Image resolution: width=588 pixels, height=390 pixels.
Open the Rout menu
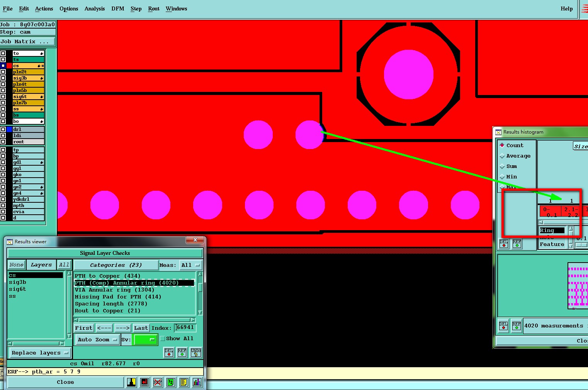154,8
